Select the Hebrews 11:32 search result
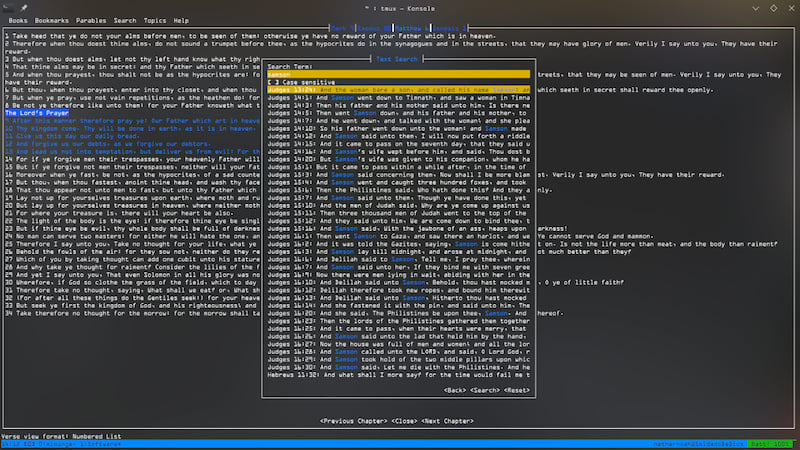This screenshot has width=800, height=450. [398, 375]
